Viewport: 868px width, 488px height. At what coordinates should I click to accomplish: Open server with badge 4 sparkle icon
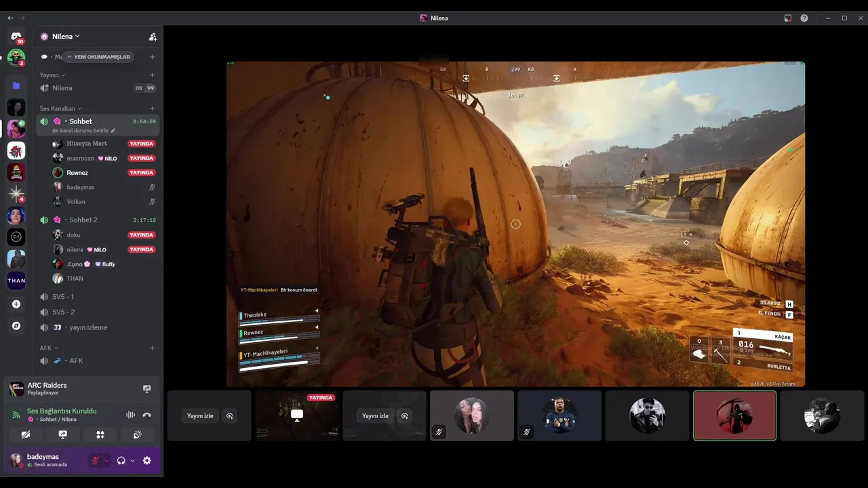coord(16,194)
